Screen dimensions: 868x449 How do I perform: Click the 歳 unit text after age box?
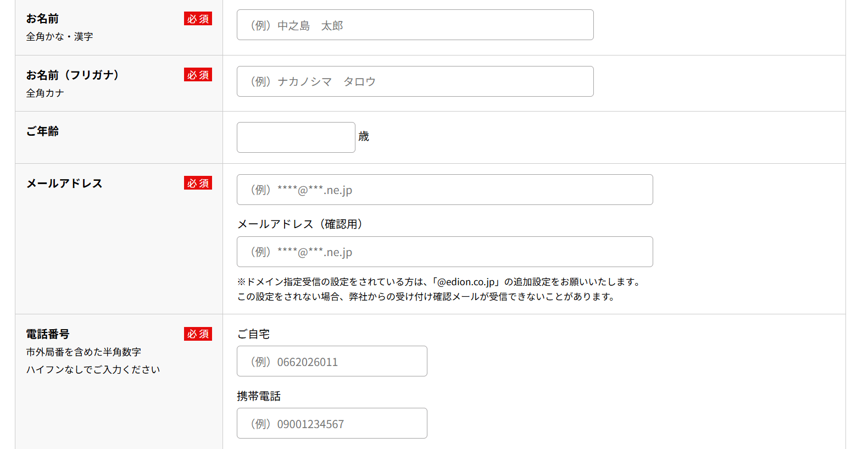click(364, 136)
